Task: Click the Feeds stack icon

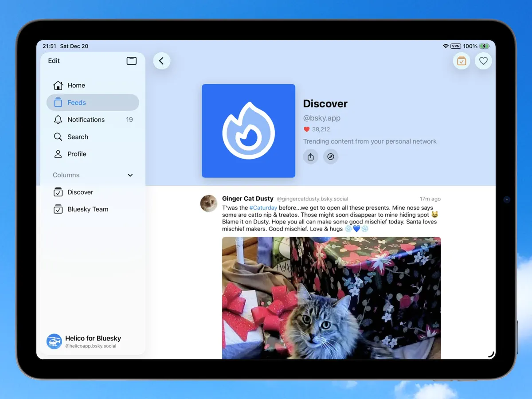Action: (58, 102)
